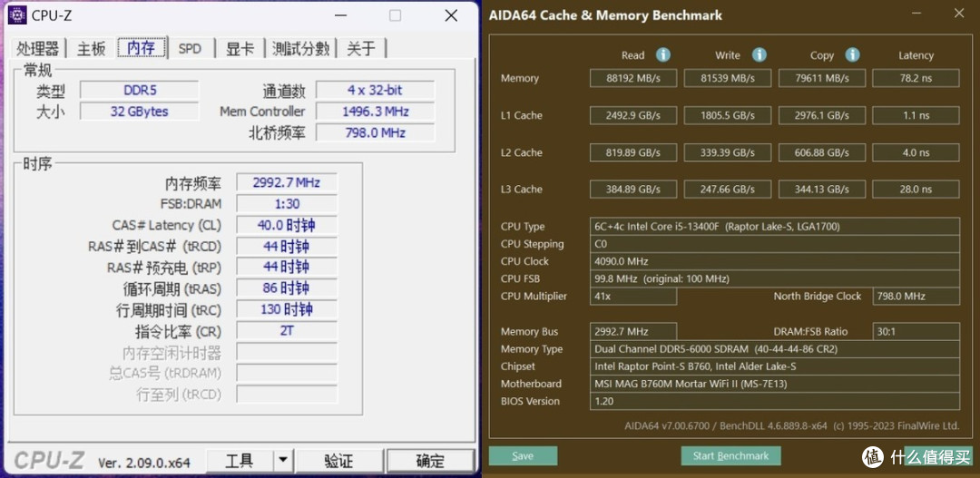Click Mem Controller 1496.3 MHz value
Image resolution: width=980 pixels, height=478 pixels.
tap(375, 112)
